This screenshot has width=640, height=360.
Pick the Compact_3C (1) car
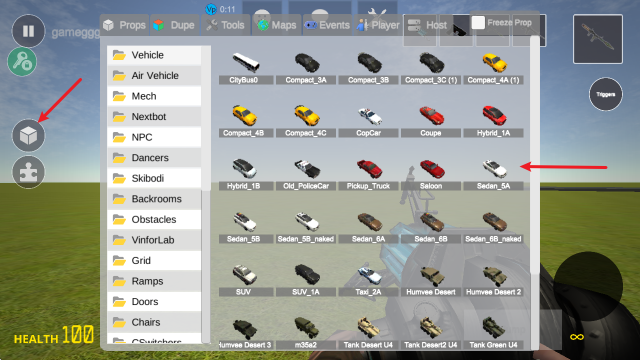tap(431, 68)
